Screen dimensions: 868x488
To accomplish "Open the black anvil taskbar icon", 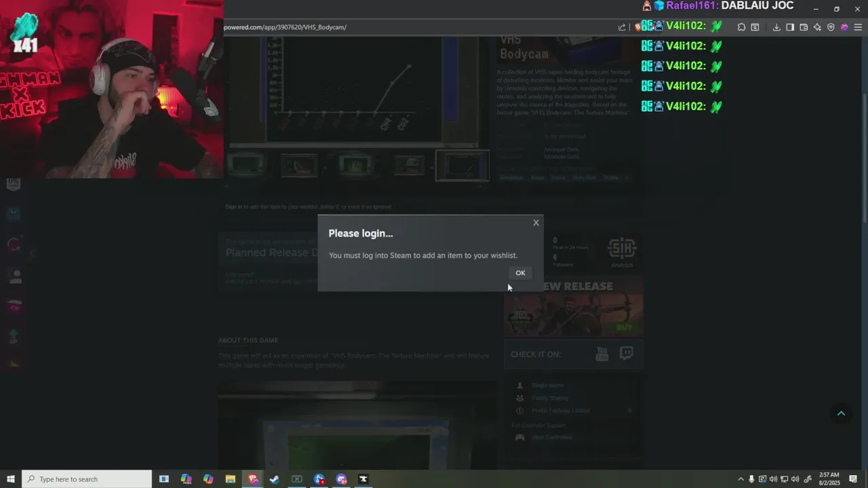I will click(x=363, y=479).
